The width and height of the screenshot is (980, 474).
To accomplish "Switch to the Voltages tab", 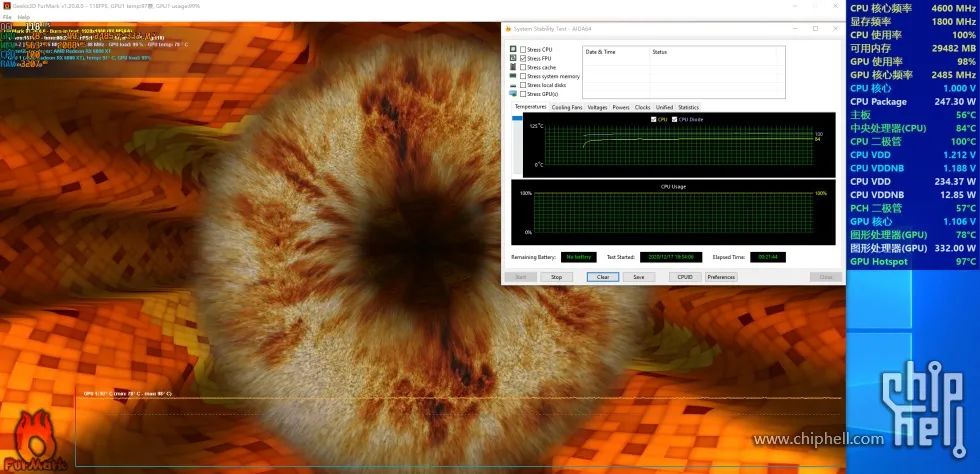I will [598, 108].
